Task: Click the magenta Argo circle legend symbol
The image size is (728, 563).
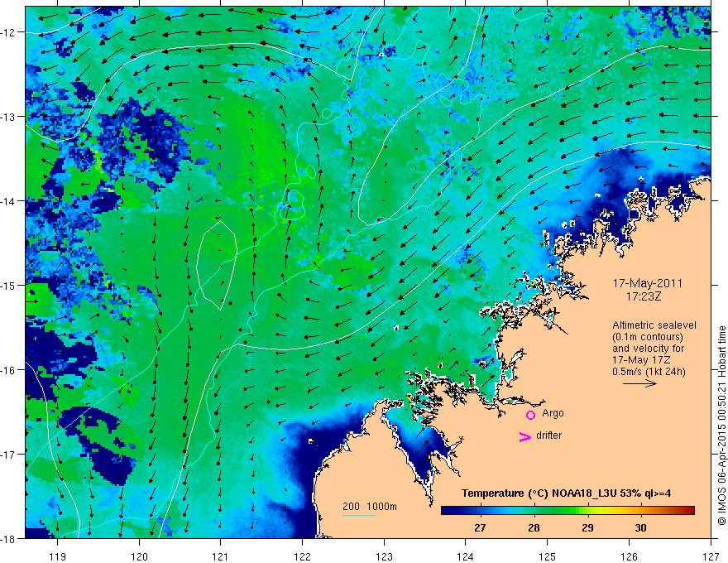Action: 530,415
